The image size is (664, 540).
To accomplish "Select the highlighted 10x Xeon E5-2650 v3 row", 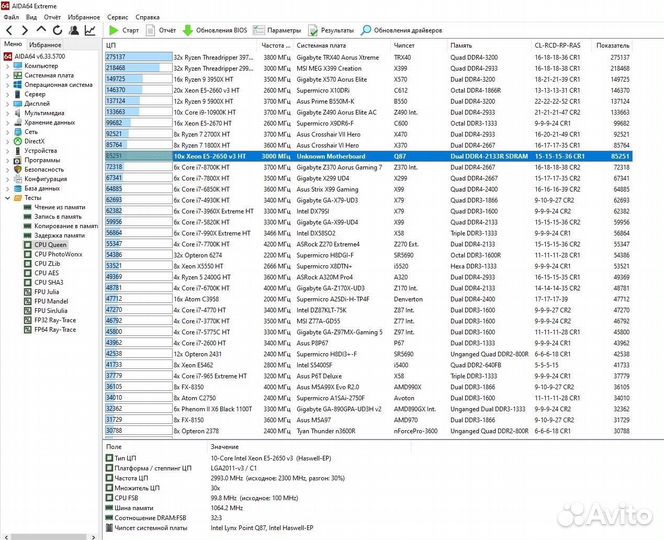I will pos(368,156).
